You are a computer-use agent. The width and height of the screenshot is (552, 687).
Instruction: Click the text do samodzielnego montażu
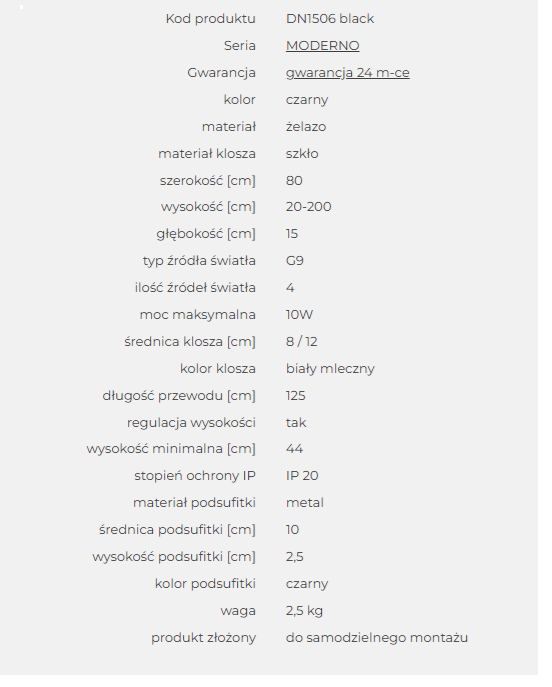[x=377, y=638]
